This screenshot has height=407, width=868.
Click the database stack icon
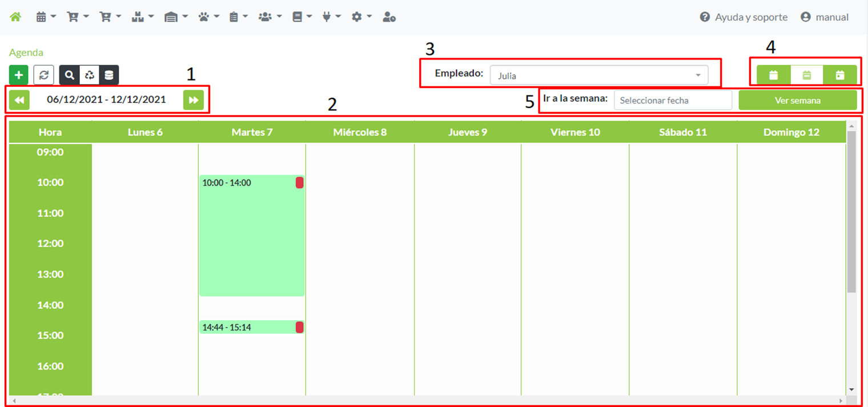[108, 75]
